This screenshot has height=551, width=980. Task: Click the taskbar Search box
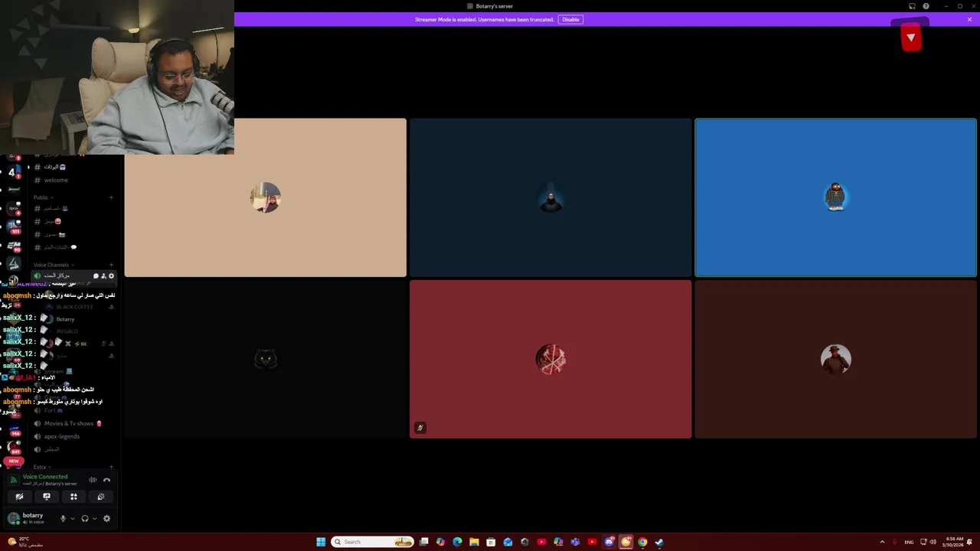[373, 542]
